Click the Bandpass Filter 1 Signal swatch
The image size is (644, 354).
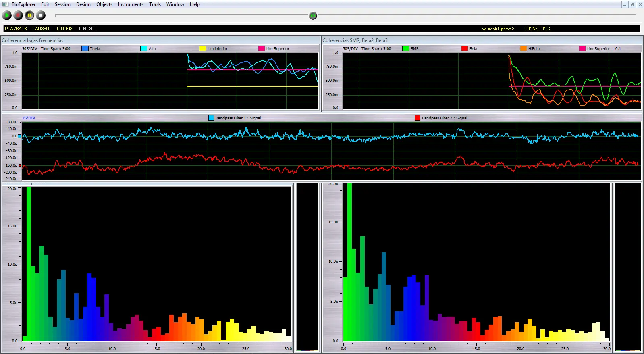(211, 118)
